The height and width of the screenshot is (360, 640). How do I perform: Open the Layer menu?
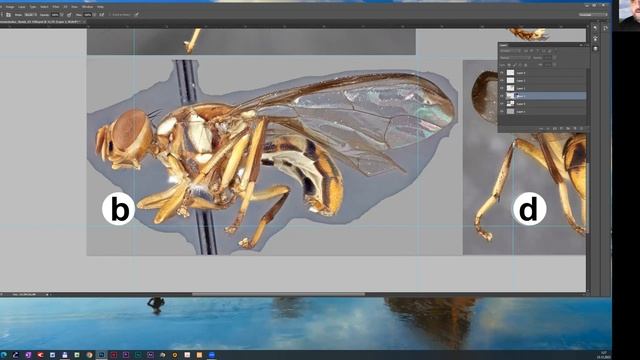point(21,7)
